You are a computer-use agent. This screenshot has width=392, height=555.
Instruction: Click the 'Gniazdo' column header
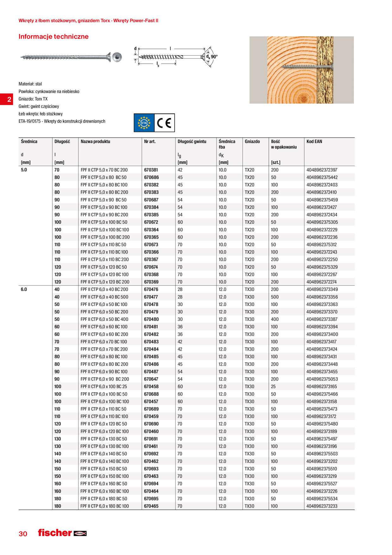252,141
